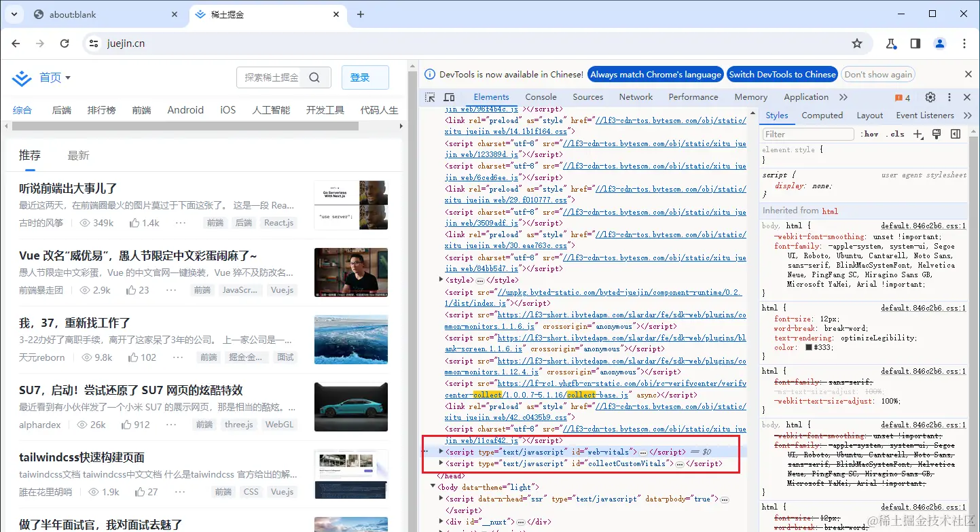980x532 pixels.
Task: Show more Styles sidebar tabs chevron
Action: pos(968,116)
